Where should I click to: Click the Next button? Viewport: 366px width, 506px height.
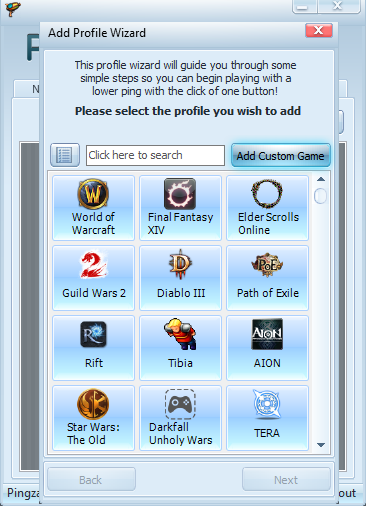click(286, 479)
